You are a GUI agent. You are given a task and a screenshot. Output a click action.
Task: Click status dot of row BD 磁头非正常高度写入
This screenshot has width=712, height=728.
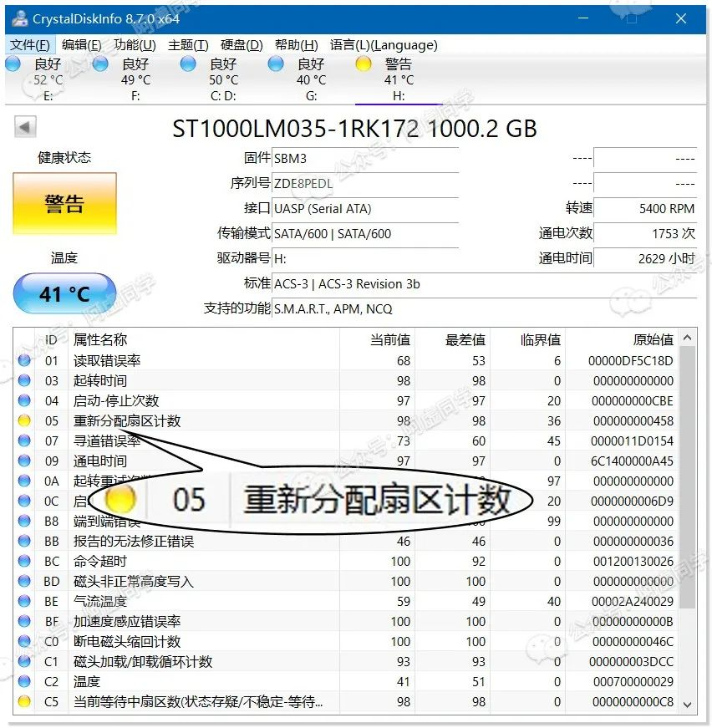(x=24, y=581)
